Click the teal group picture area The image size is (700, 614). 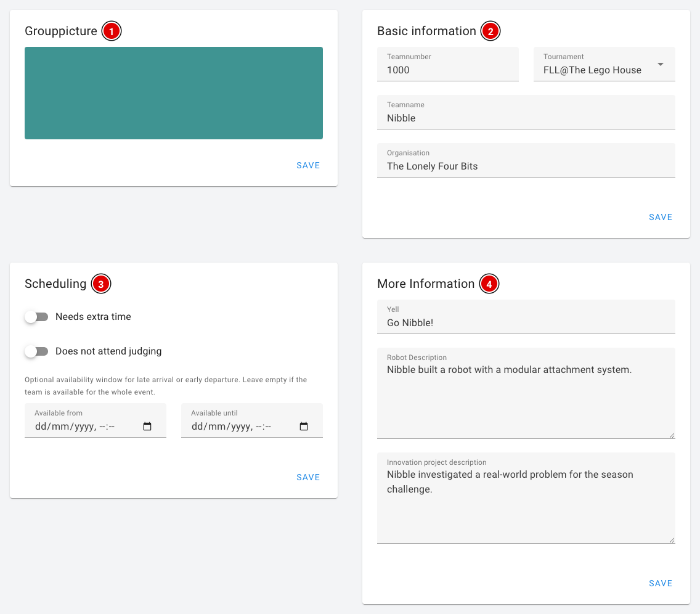tap(174, 93)
